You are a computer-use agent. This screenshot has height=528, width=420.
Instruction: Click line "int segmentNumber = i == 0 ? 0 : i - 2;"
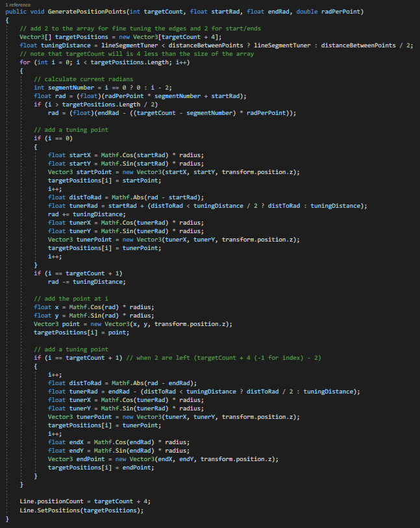(103, 88)
